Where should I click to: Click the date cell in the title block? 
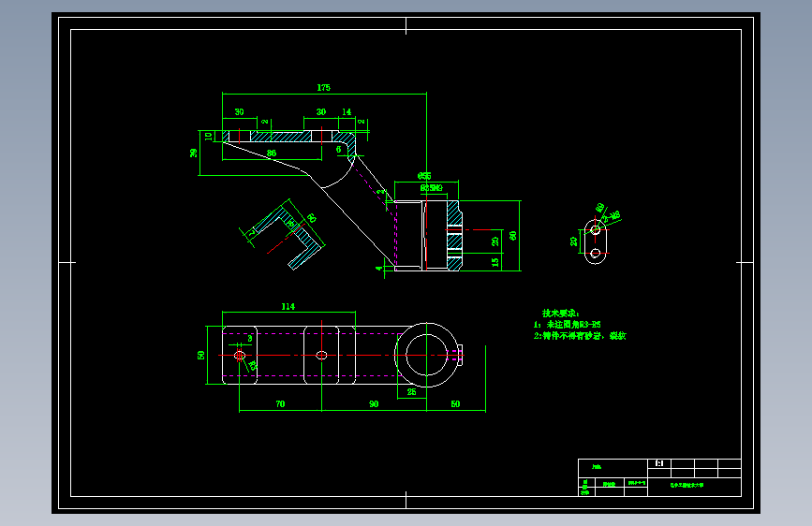pos(637,483)
